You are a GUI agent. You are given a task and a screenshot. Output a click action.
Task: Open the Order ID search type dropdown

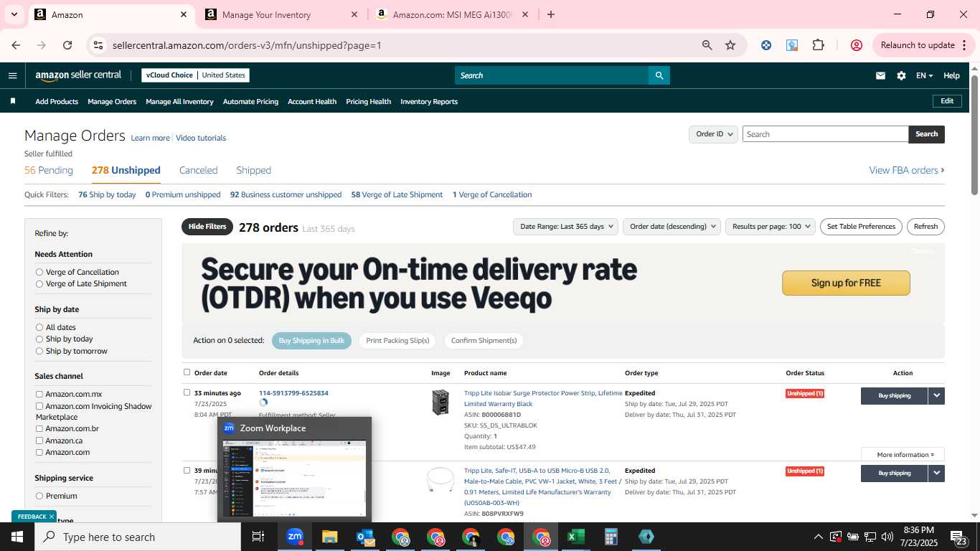(713, 134)
